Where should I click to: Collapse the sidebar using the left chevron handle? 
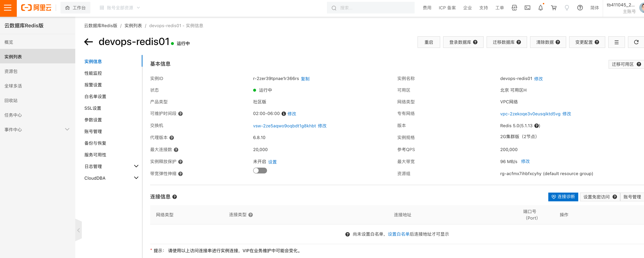click(x=79, y=230)
